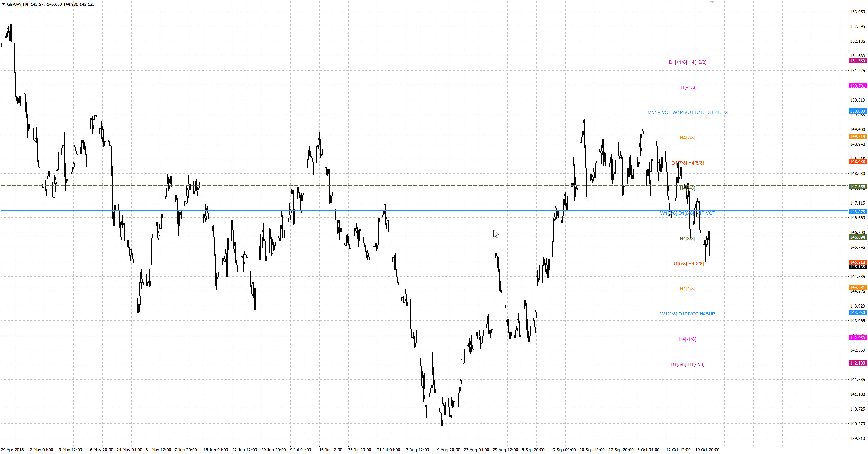Click the GBPJPY,H4 symbol title text
The height and width of the screenshot is (454, 868).
tap(18, 4)
